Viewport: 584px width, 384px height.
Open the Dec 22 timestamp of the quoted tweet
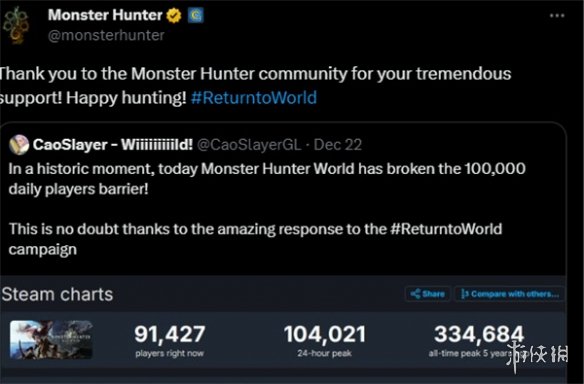tap(338, 145)
